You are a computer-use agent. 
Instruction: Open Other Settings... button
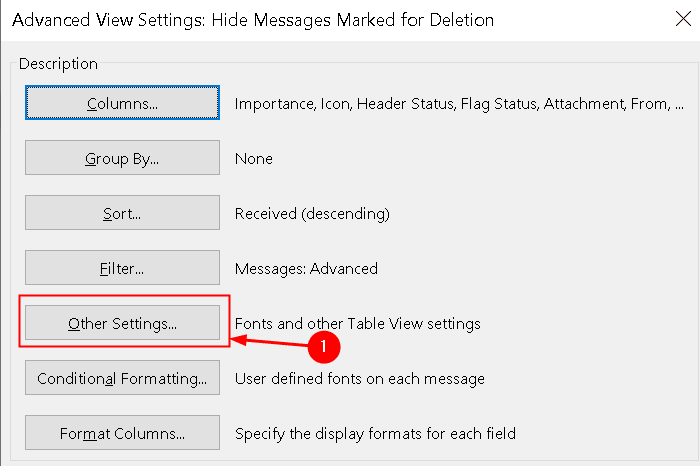click(122, 323)
